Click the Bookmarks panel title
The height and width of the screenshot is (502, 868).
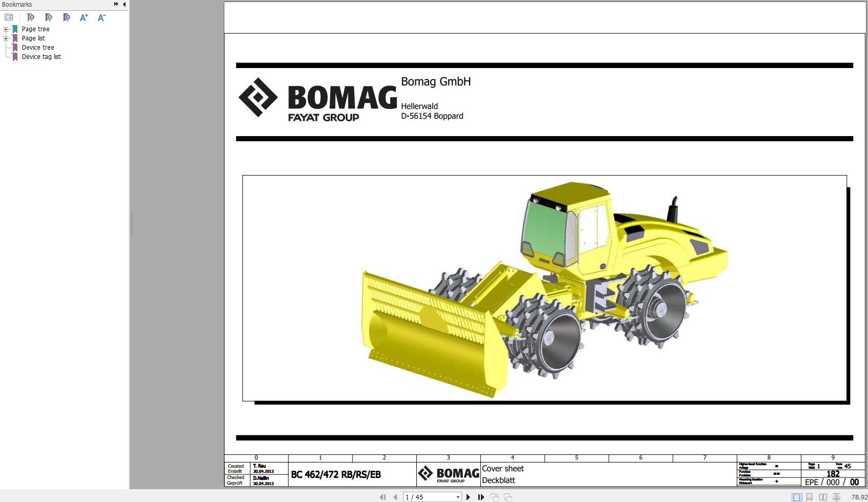tap(17, 4)
